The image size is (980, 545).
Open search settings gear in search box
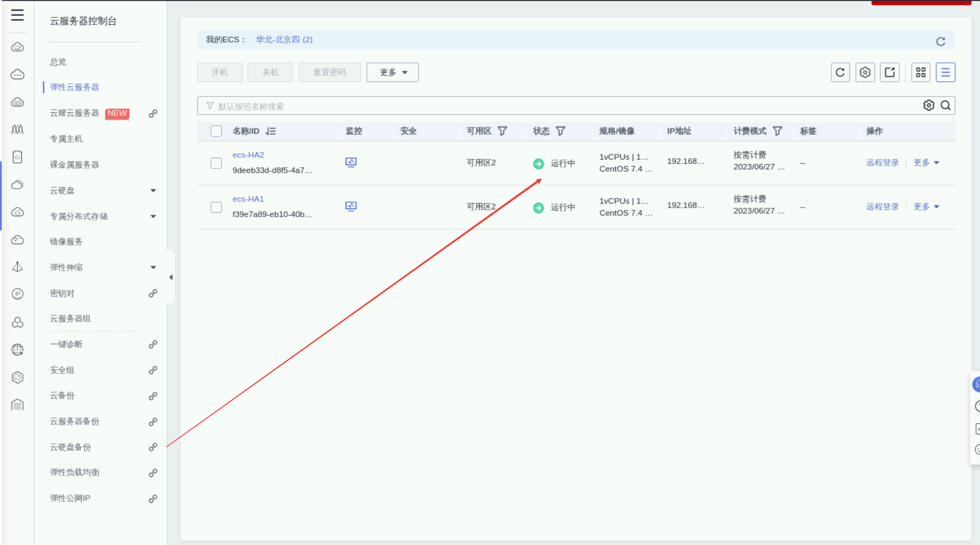[929, 106]
